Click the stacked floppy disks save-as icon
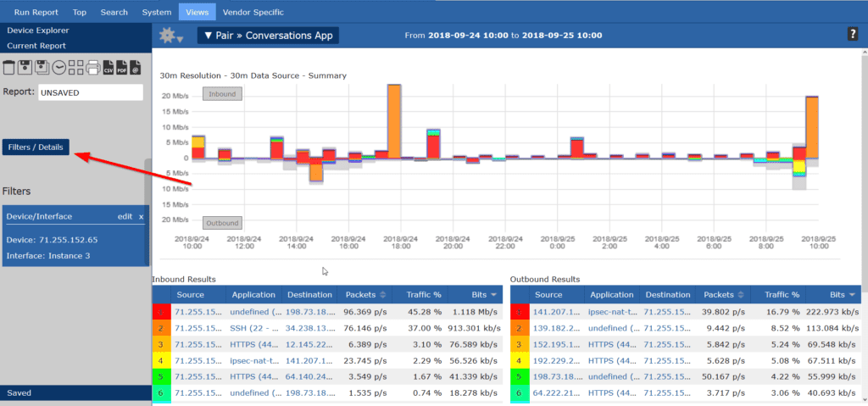 point(42,68)
